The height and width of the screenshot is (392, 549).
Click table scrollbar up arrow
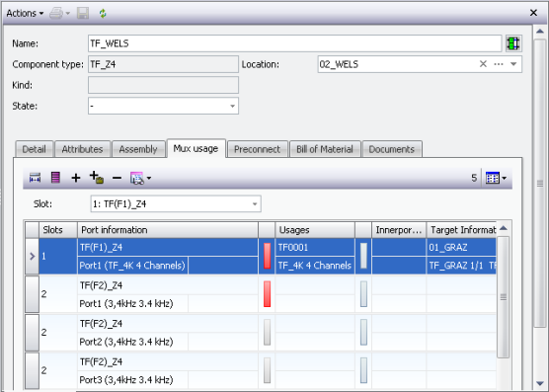pyautogui.click(x=504, y=228)
